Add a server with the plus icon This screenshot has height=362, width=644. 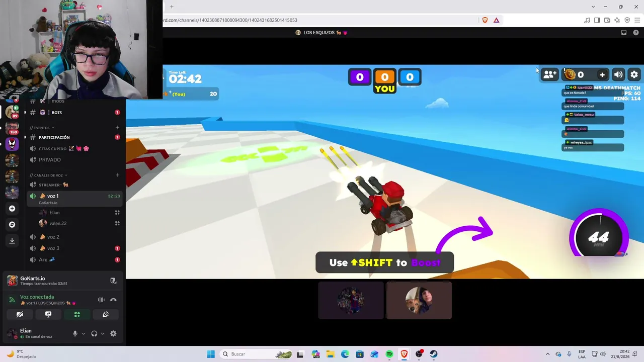pyautogui.click(x=12, y=208)
